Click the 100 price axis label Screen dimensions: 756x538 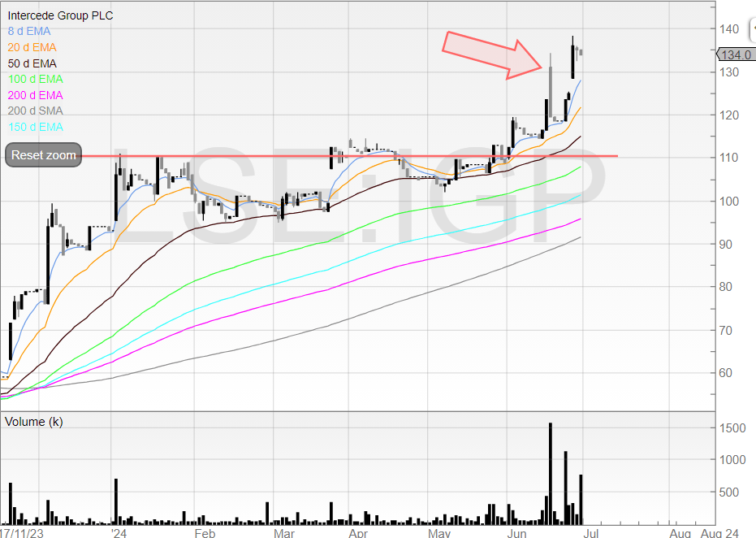728,202
